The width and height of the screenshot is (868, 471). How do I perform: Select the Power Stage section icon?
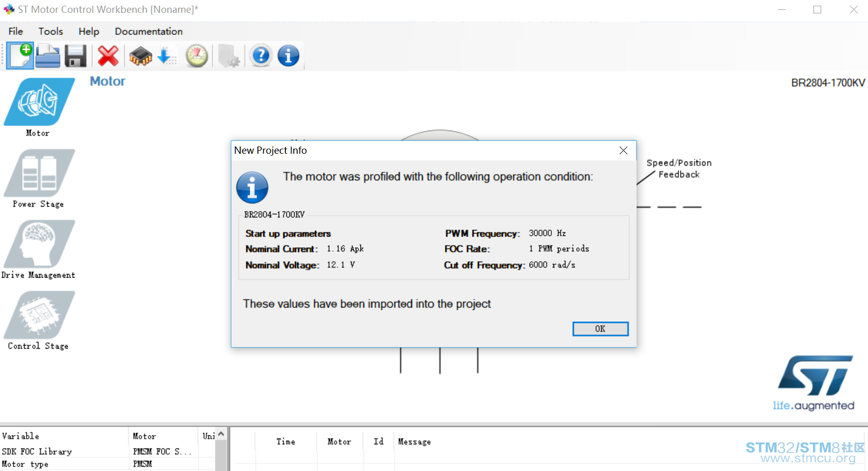[x=39, y=173]
